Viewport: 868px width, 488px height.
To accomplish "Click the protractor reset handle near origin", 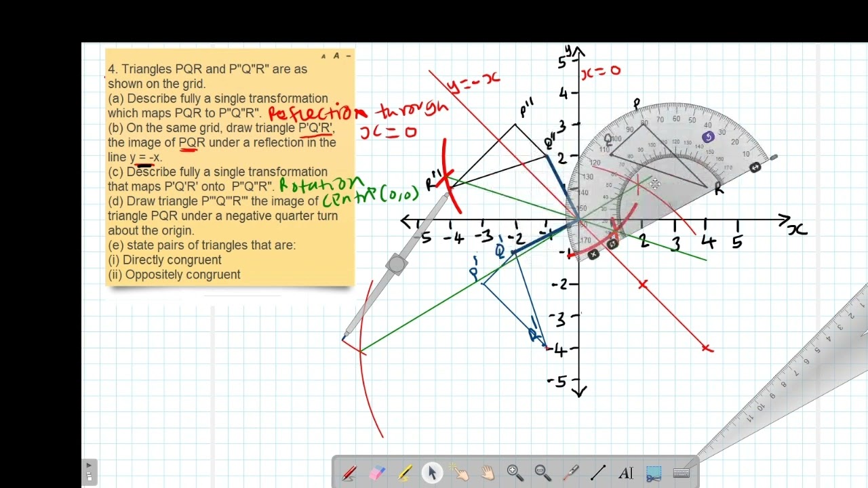I will point(612,244).
